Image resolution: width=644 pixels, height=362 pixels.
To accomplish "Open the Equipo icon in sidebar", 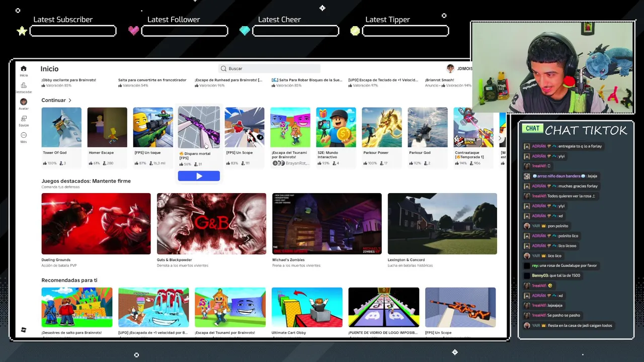I will click(x=23, y=119).
